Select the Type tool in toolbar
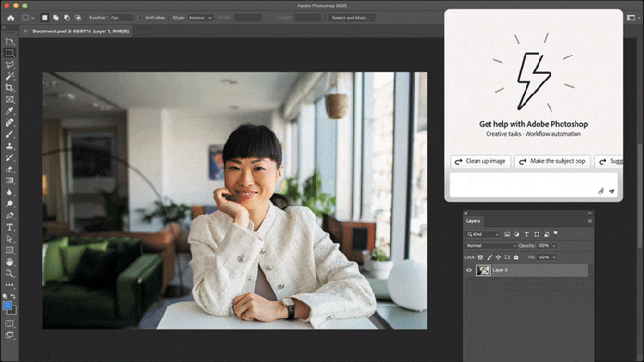The height and width of the screenshot is (362, 644). pyautogui.click(x=10, y=227)
